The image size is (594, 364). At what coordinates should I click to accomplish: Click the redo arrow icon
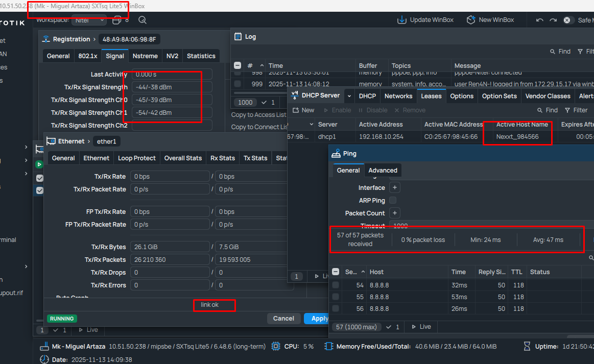(553, 20)
